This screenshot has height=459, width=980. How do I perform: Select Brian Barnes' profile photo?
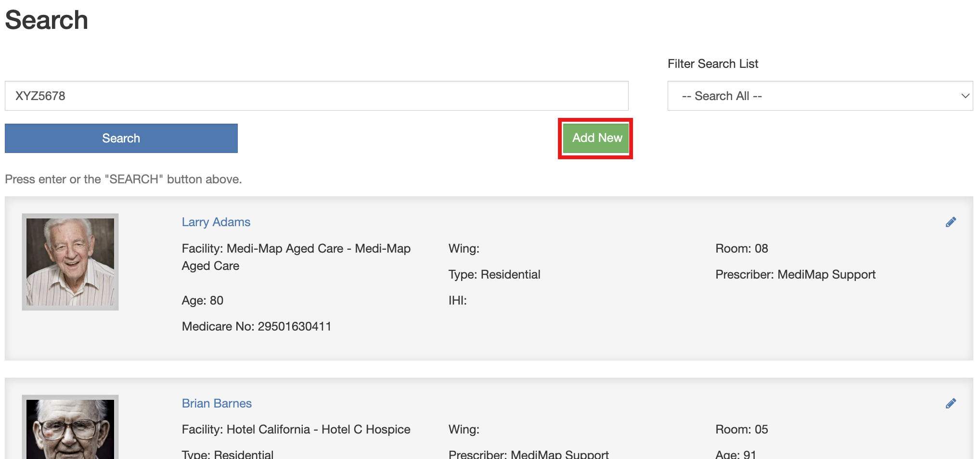point(70,428)
